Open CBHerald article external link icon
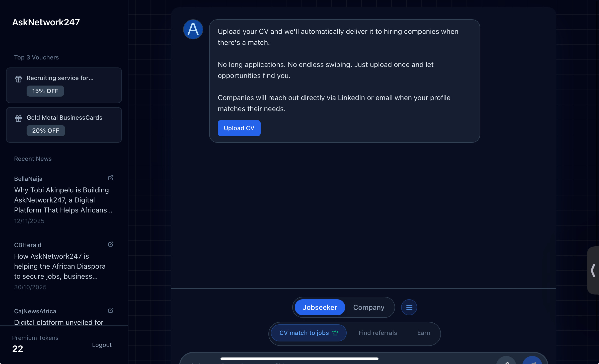 (111, 244)
